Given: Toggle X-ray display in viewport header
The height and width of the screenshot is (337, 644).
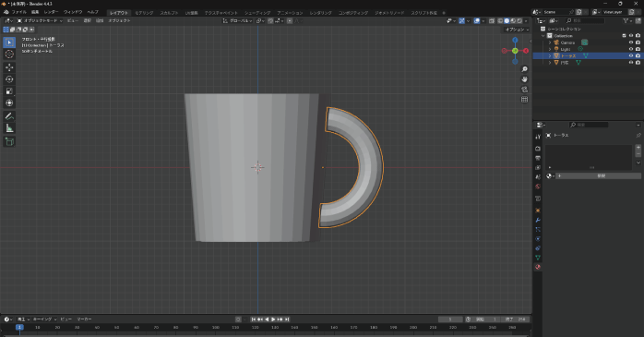Looking at the screenshot, I should coord(492,20).
